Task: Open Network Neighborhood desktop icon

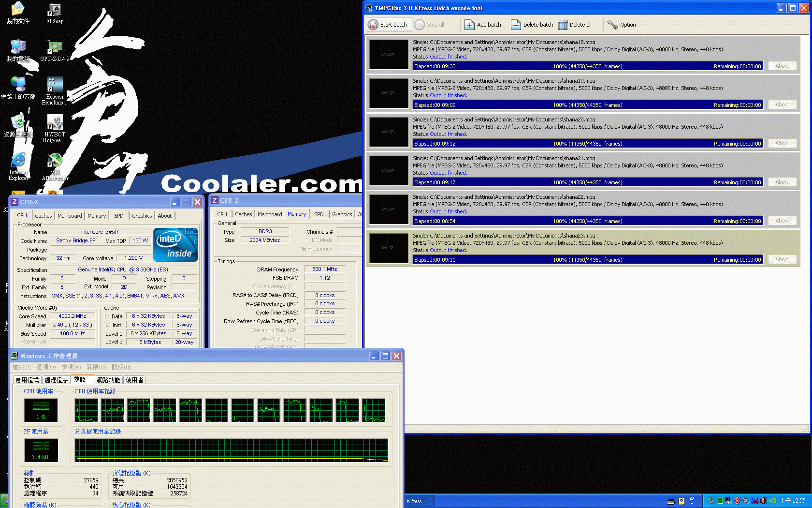Action: click(x=18, y=89)
